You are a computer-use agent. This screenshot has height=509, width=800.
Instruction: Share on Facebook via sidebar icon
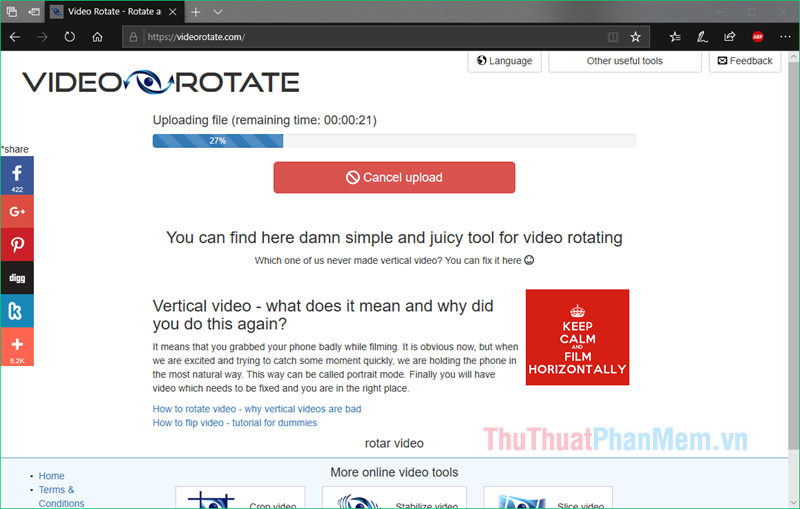click(17, 176)
